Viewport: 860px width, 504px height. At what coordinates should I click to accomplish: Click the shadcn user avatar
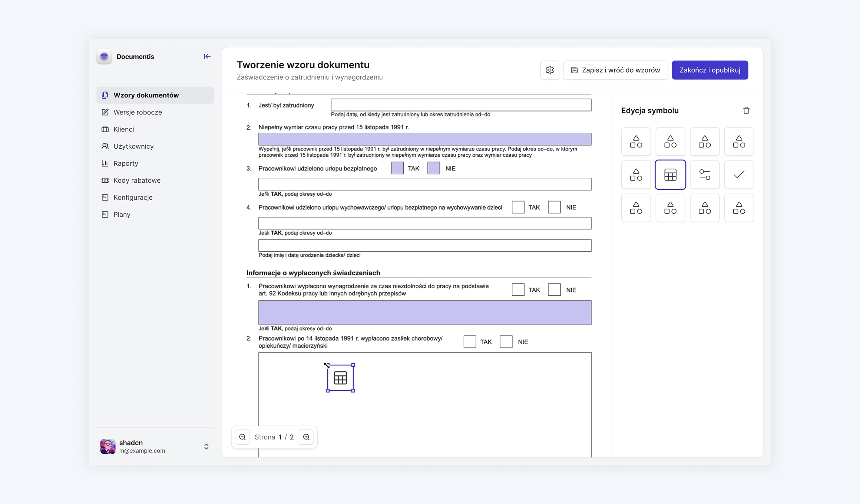tap(108, 447)
